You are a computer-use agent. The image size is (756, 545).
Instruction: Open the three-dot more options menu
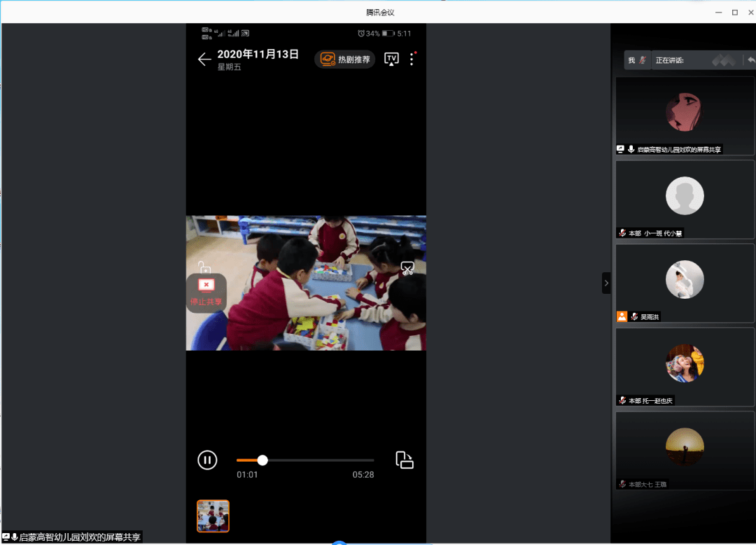tap(412, 59)
